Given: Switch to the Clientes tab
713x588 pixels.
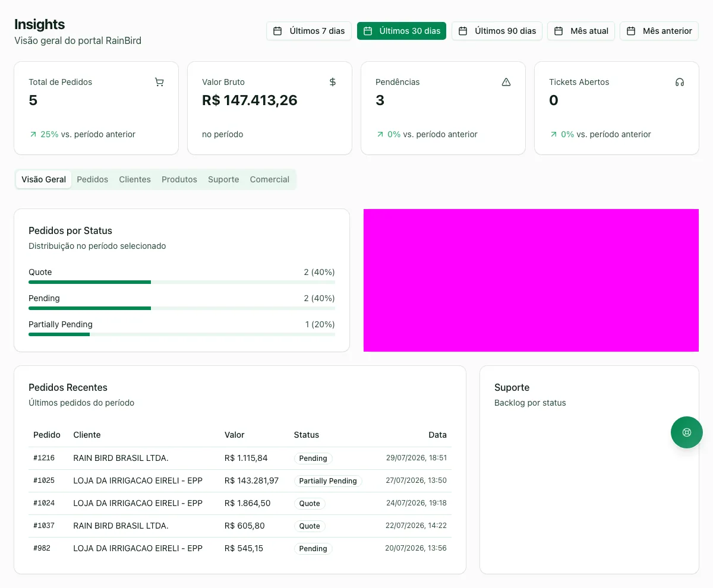Looking at the screenshot, I should [x=135, y=179].
